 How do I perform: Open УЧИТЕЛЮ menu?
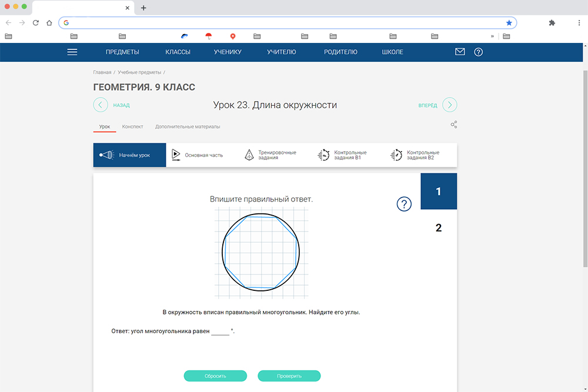281,52
